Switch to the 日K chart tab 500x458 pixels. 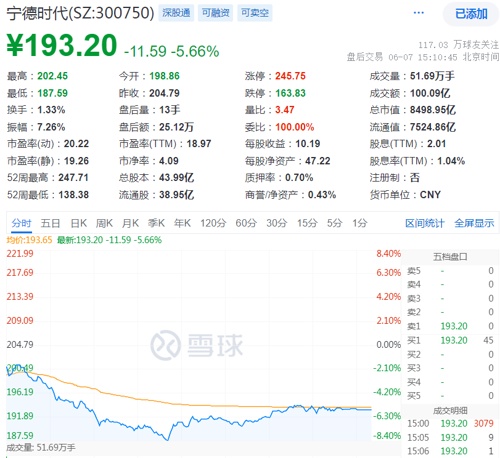tap(79, 223)
